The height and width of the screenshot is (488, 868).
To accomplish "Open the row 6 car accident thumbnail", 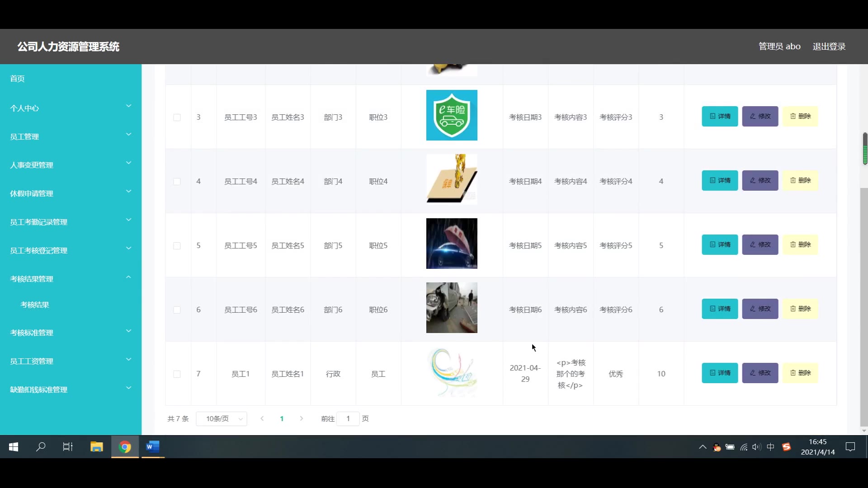I will coord(452,308).
